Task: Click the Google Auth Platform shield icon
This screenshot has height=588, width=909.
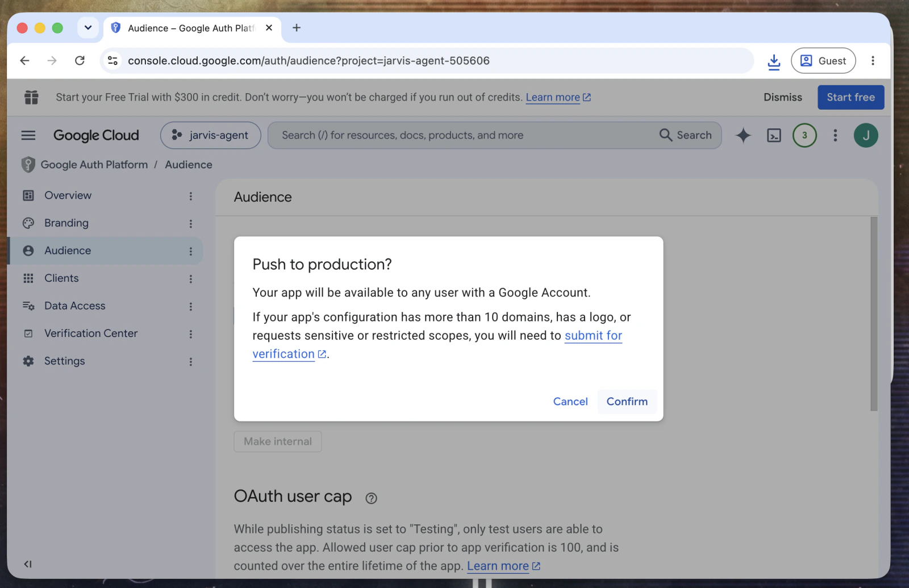Action: [28, 165]
